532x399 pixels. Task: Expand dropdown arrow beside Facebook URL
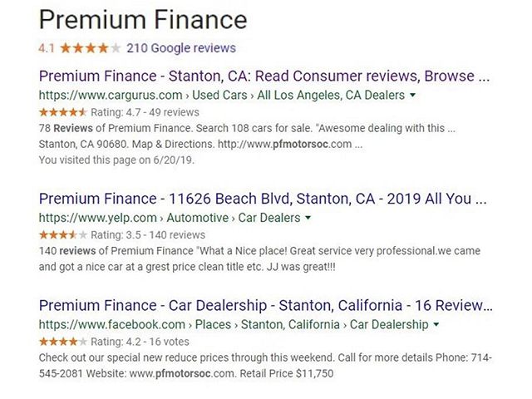click(x=436, y=324)
